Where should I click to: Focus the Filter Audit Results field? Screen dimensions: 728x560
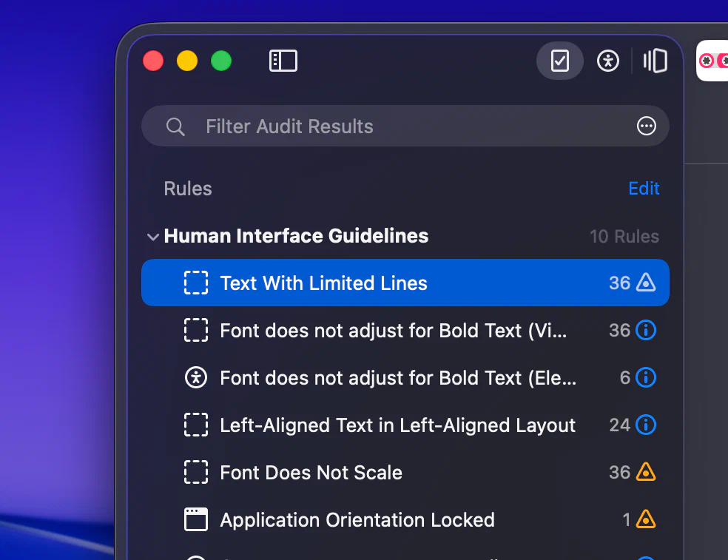[405, 126]
